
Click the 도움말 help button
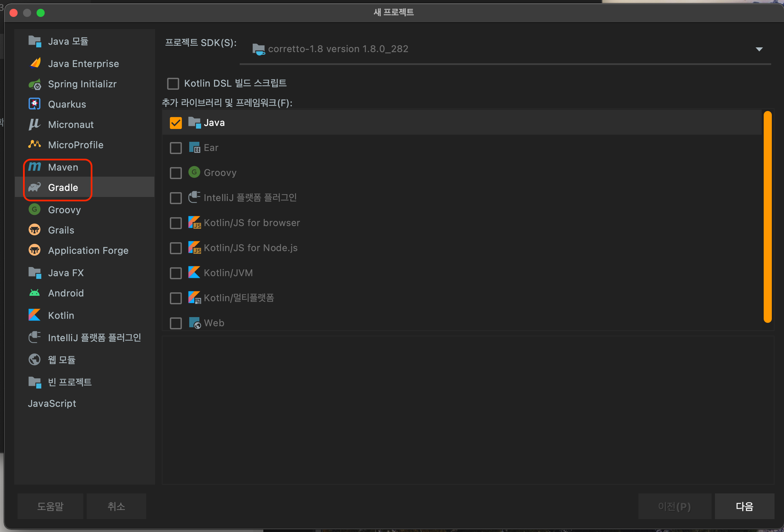pyautogui.click(x=50, y=506)
